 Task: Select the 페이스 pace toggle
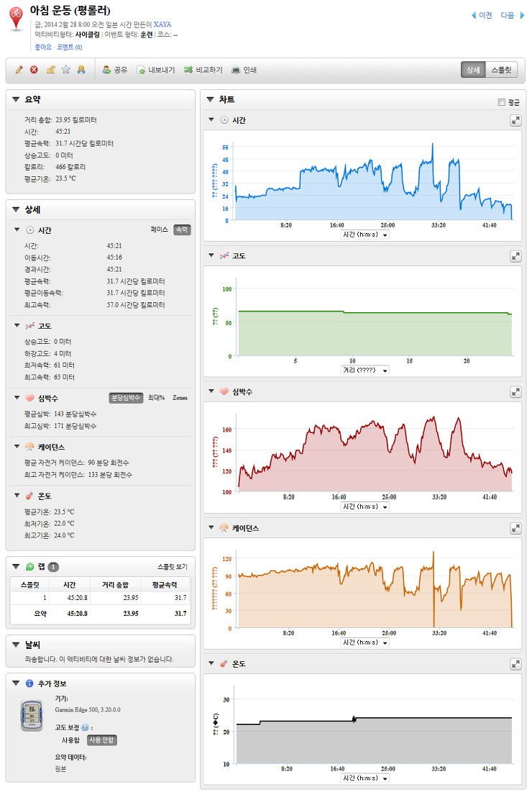[x=159, y=230]
